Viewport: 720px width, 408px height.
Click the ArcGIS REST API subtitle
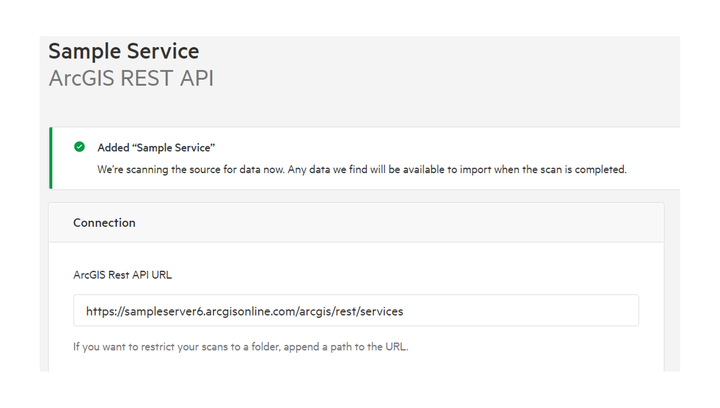click(130, 78)
